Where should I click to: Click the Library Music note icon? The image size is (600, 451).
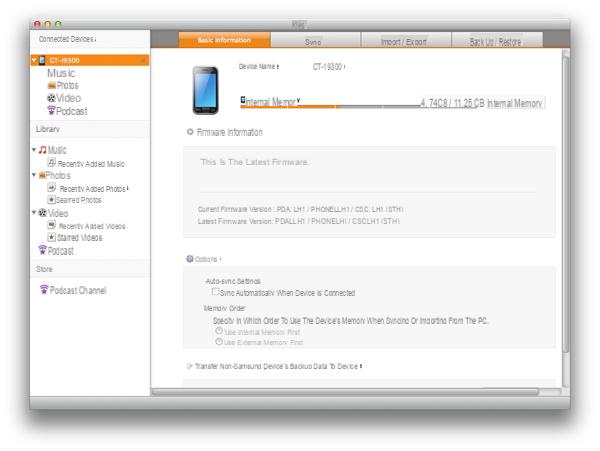click(42, 150)
